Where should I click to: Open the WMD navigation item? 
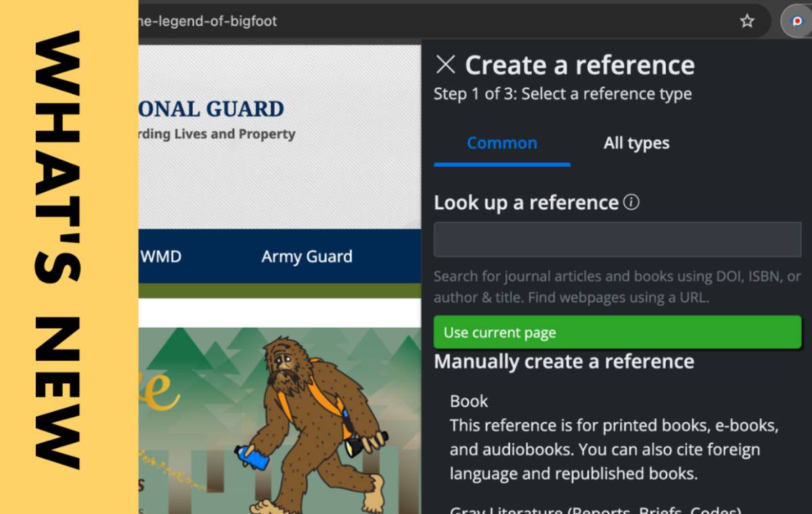(160, 257)
